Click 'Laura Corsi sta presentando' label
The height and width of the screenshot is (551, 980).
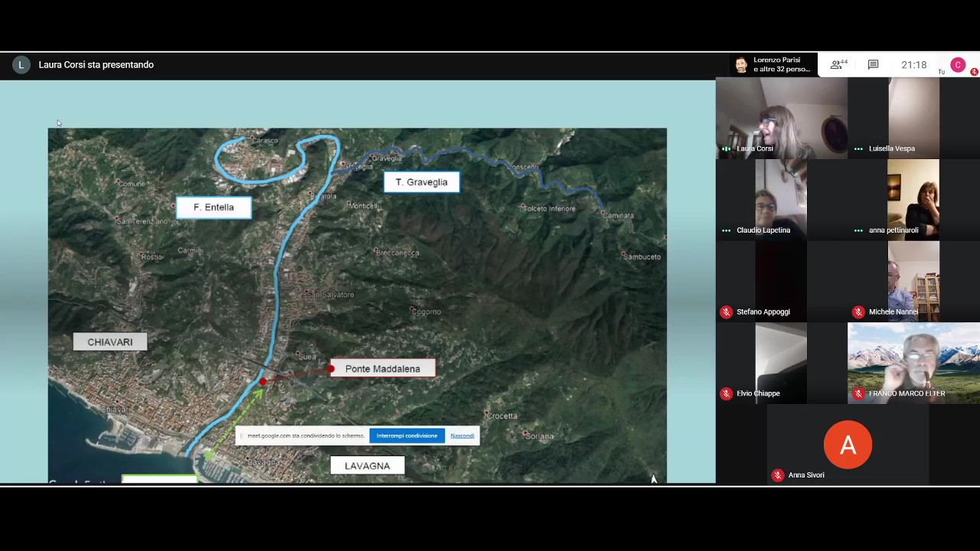click(x=96, y=65)
